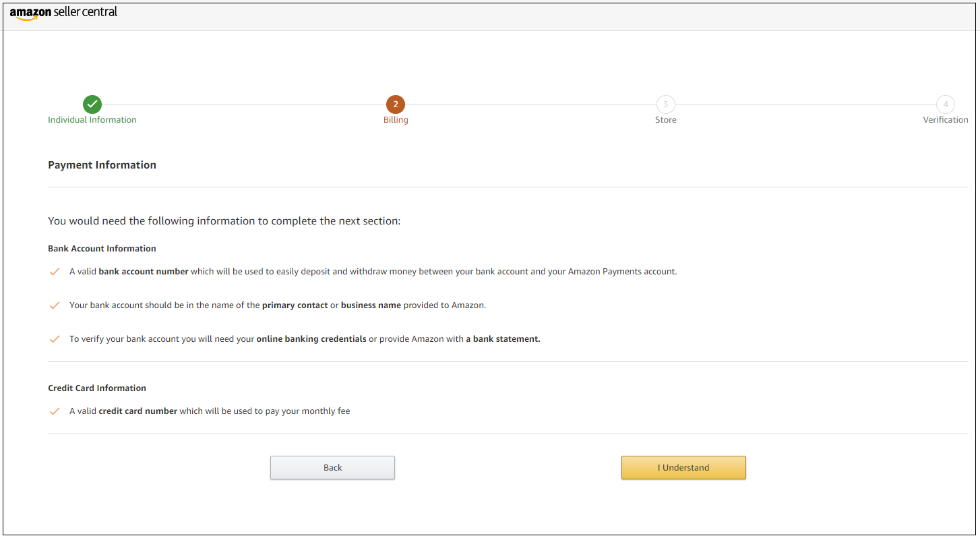Click checkmark beside credit card number line
The image size is (980, 538).
[x=55, y=411]
